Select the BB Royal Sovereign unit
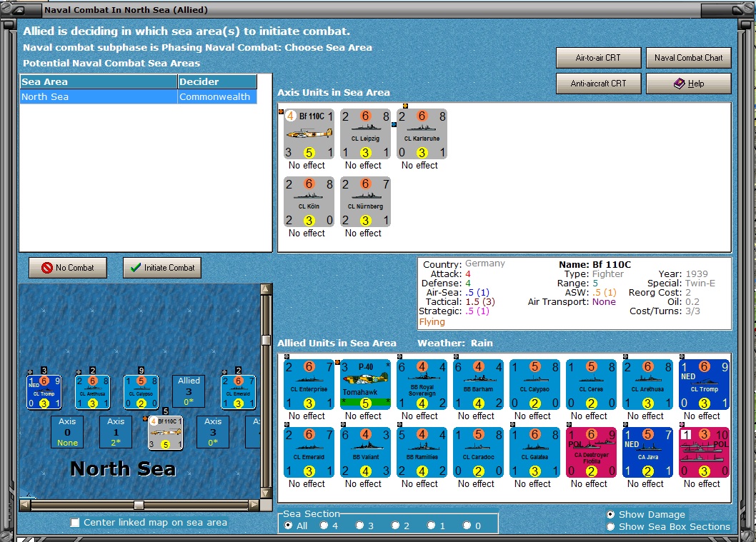 (422, 384)
